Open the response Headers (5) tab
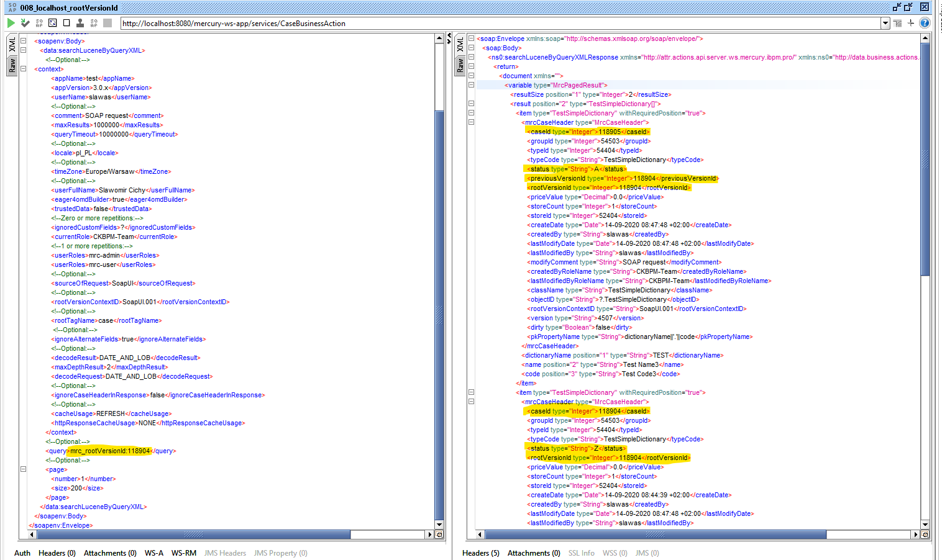Viewport: 942px width, 560px height. click(481, 553)
